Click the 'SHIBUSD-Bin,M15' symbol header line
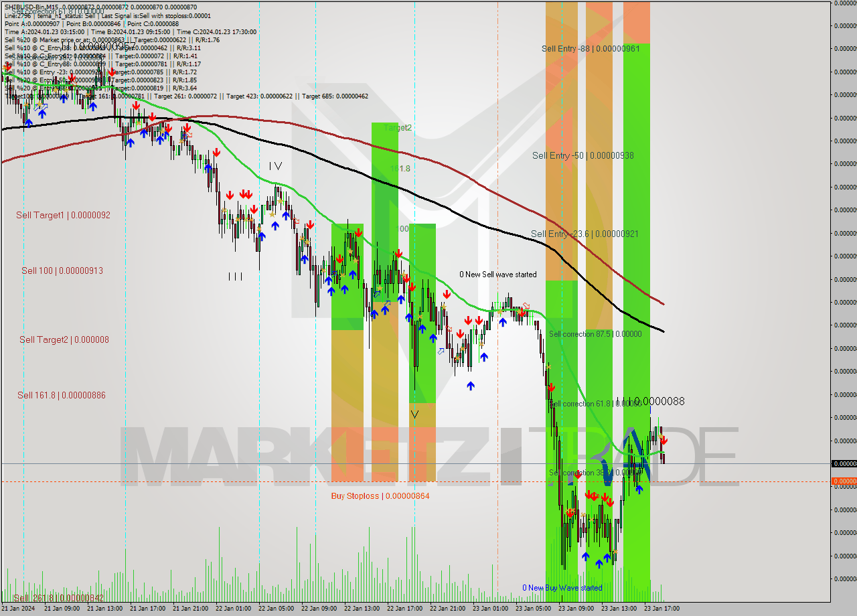Viewport: 857px width, 616px height. pyautogui.click(x=100, y=7)
